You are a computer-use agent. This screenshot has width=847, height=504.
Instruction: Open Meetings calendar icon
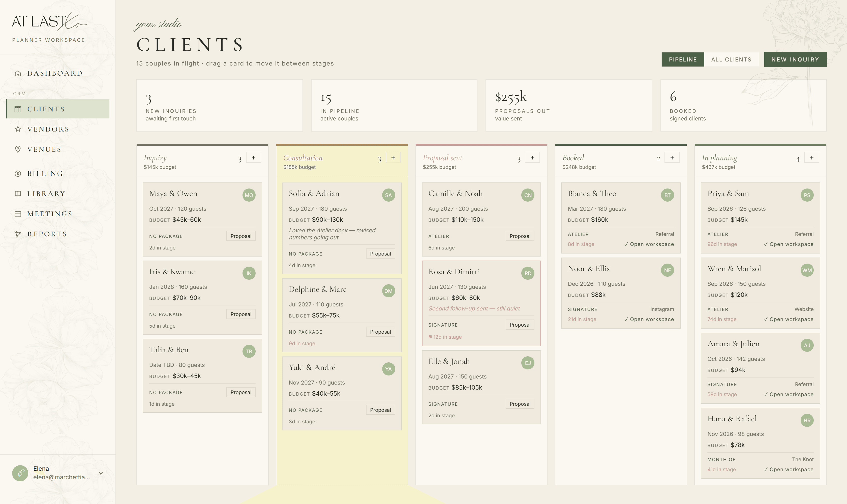[x=18, y=214]
